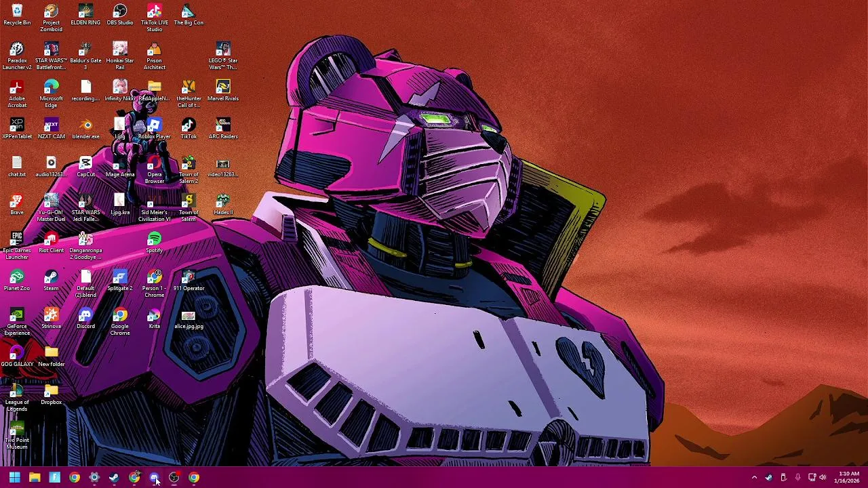Open the Recycle Bin desktop icon
The height and width of the screenshot is (488, 868).
[17, 15]
